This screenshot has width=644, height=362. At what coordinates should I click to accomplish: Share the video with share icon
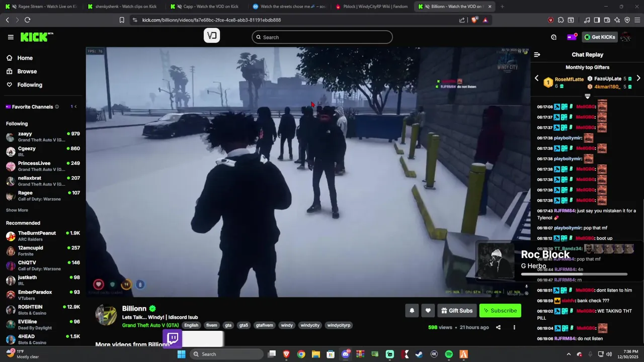click(498, 327)
